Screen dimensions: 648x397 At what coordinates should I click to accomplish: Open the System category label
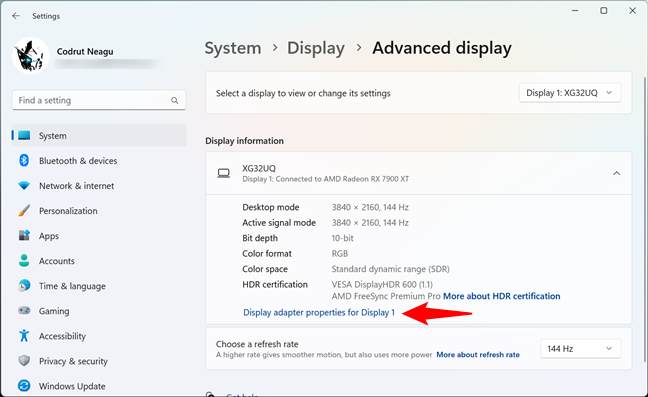tap(52, 136)
